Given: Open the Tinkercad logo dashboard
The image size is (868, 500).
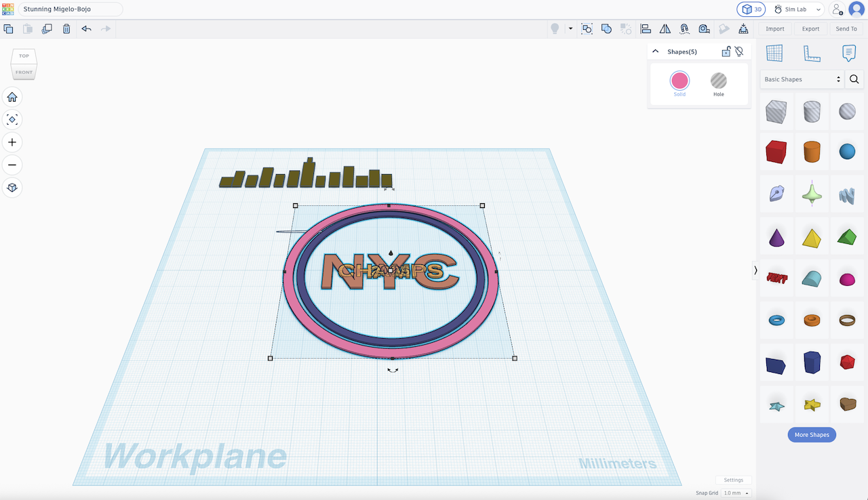Looking at the screenshot, I should (x=8, y=9).
